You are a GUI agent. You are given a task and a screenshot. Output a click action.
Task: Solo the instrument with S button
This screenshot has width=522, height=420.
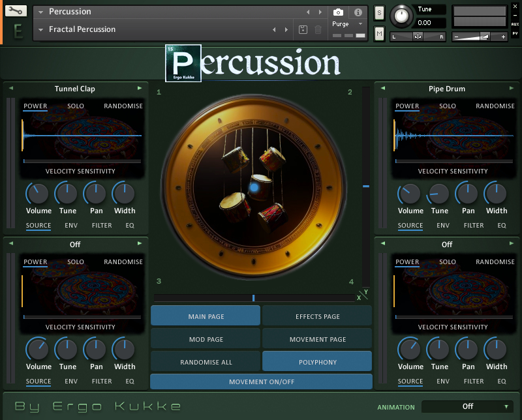(379, 13)
